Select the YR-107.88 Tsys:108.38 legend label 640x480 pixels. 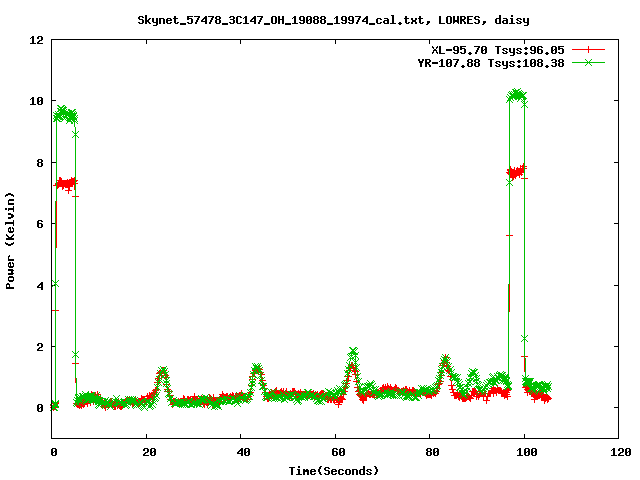491,63
